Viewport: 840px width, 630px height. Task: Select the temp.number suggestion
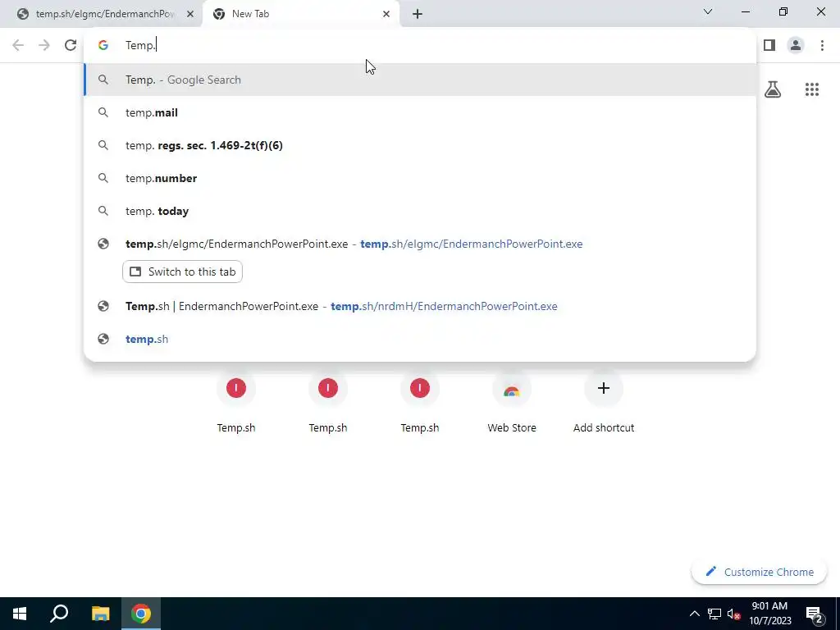point(420,178)
